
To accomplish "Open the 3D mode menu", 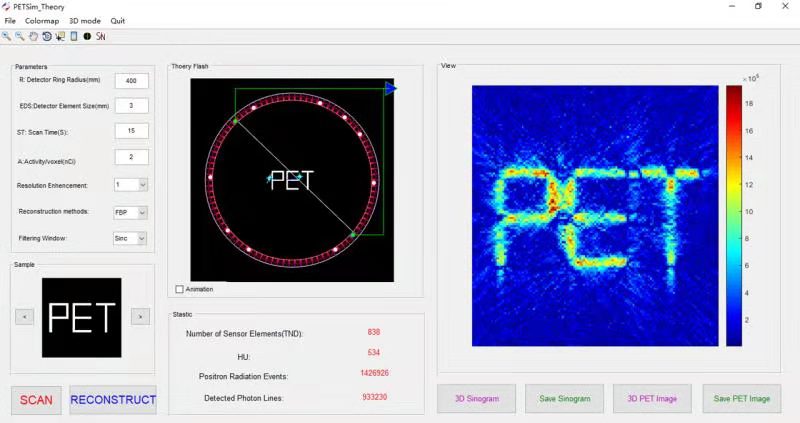I will (x=85, y=20).
